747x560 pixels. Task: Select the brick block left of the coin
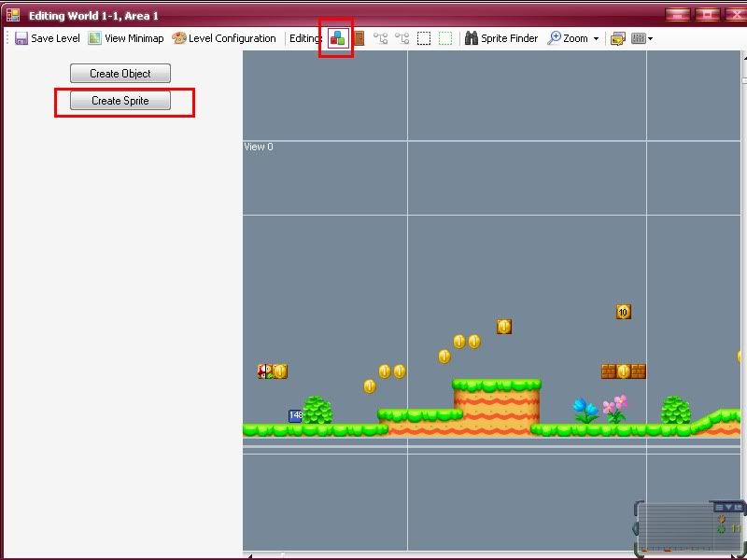tap(609, 371)
